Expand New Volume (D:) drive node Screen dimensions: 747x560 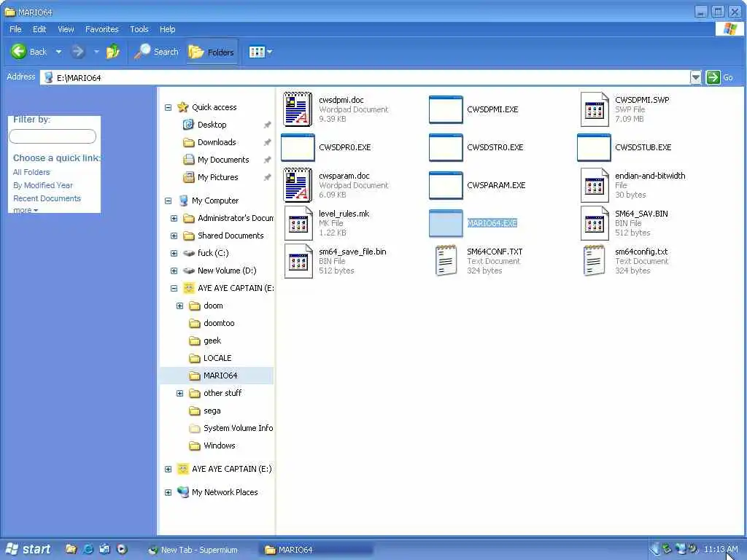174,271
